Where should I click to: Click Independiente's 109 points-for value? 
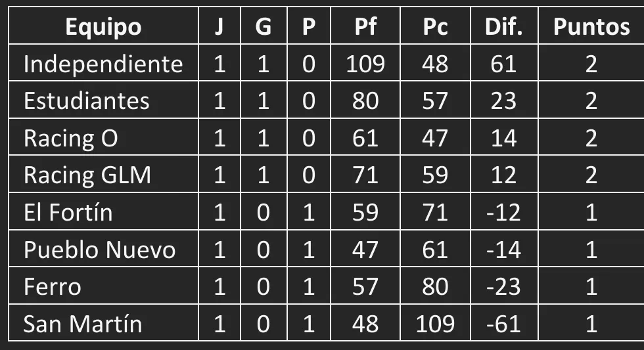(x=365, y=64)
